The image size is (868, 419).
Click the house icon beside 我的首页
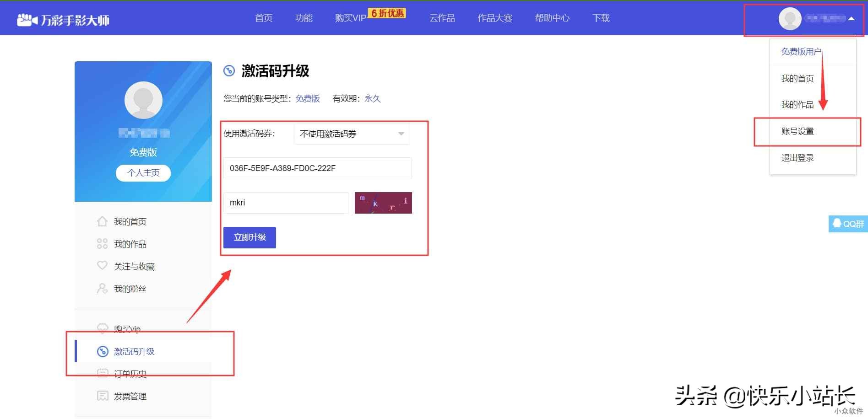pos(102,221)
